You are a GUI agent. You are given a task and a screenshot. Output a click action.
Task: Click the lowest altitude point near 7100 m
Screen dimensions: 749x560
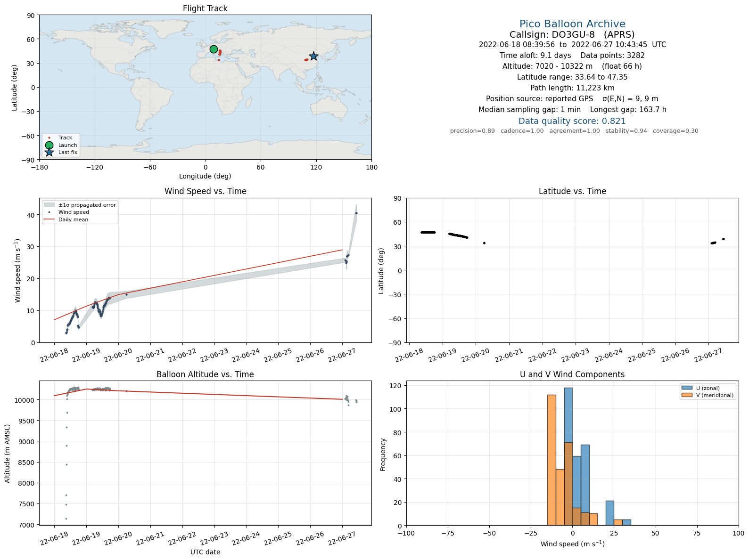point(66,519)
